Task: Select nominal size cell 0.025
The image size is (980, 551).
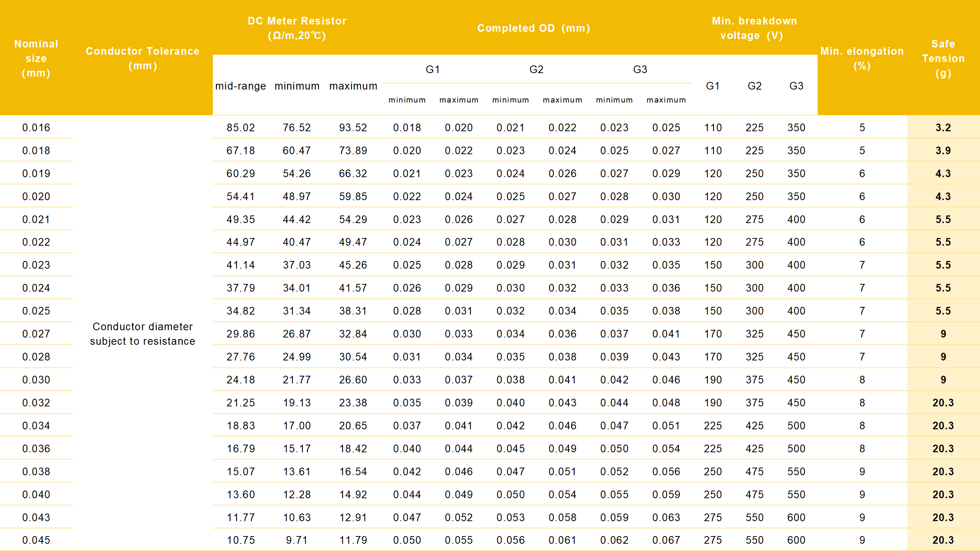Action: (x=36, y=311)
